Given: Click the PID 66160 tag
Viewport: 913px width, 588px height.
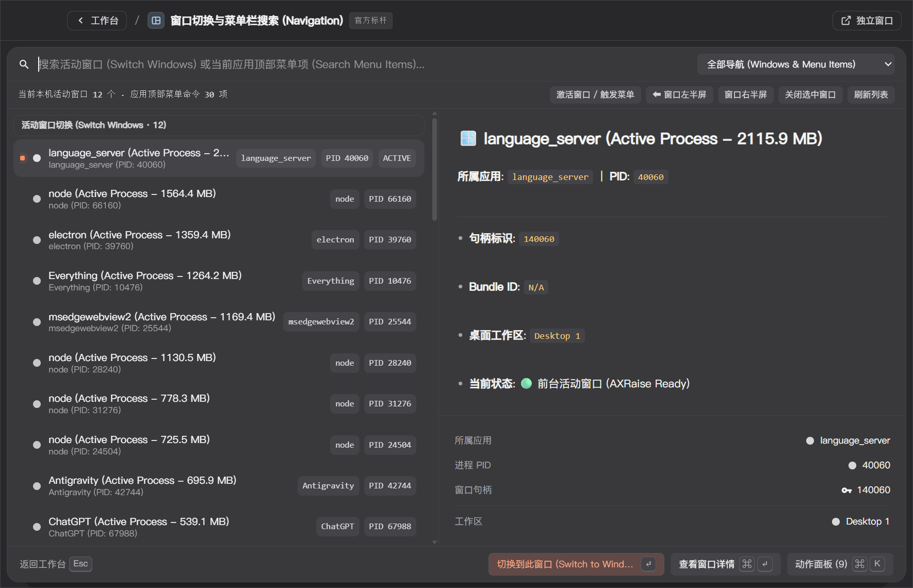Looking at the screenshot, I should click(x=390, y=199).
